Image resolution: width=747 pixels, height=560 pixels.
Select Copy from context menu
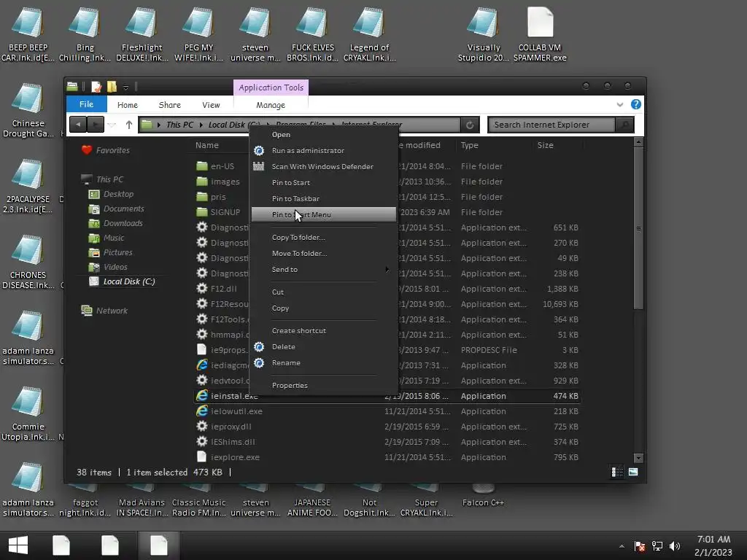tap(280, 308)
